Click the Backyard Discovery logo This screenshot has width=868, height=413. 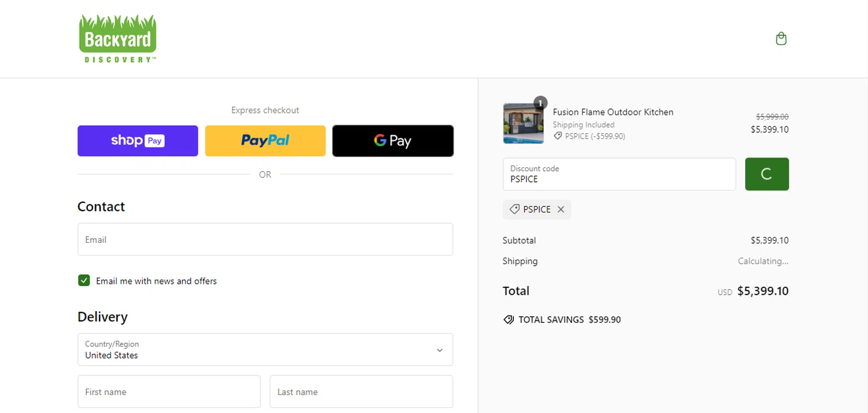pos(117,39)
